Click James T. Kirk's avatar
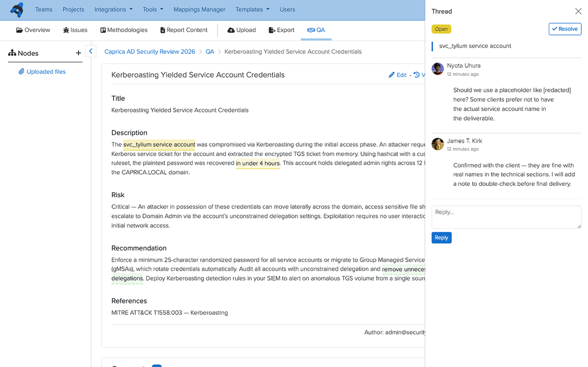The height and width of the screenshot is (367, 588). [x=438, y=144]
